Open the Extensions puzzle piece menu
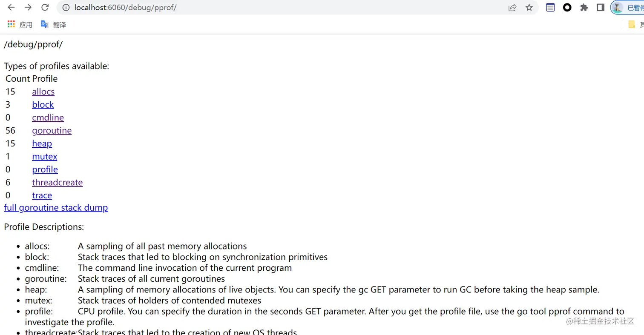 (584, 8)
